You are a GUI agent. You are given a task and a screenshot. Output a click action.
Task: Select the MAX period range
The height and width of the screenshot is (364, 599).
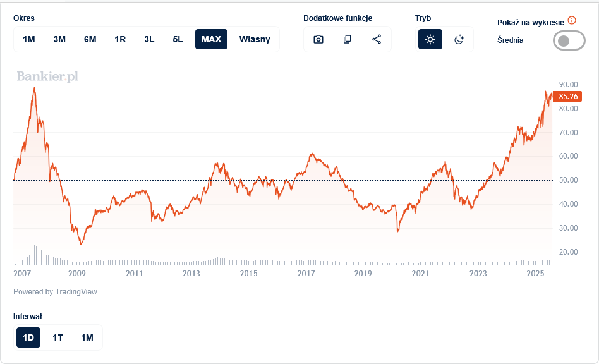click(211, 39)
